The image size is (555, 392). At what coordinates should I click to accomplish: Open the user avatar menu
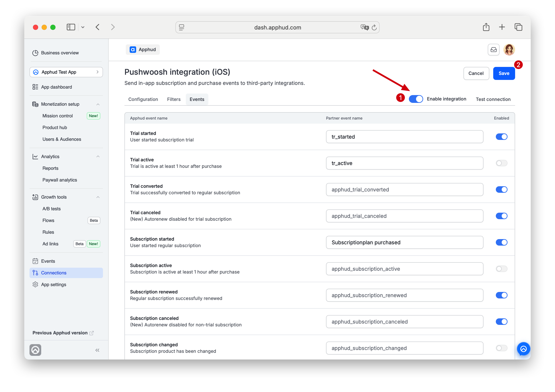[x=509, y=50]
